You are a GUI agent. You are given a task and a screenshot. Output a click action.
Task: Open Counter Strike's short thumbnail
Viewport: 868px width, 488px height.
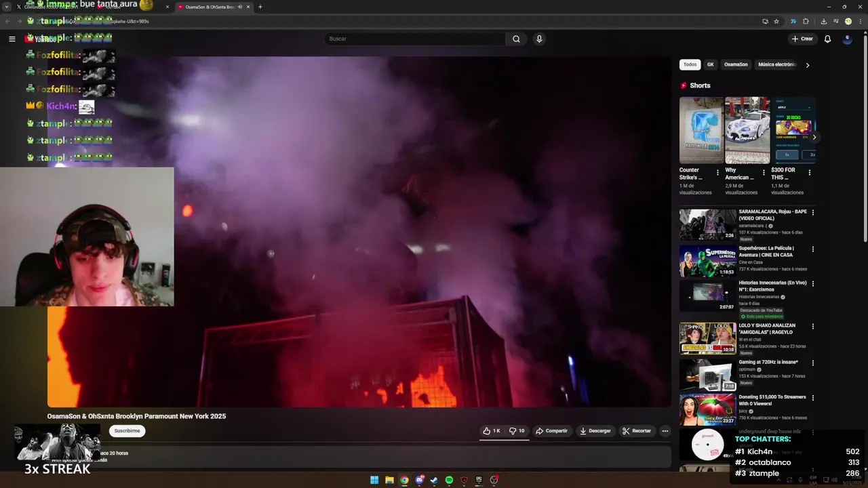701,129
